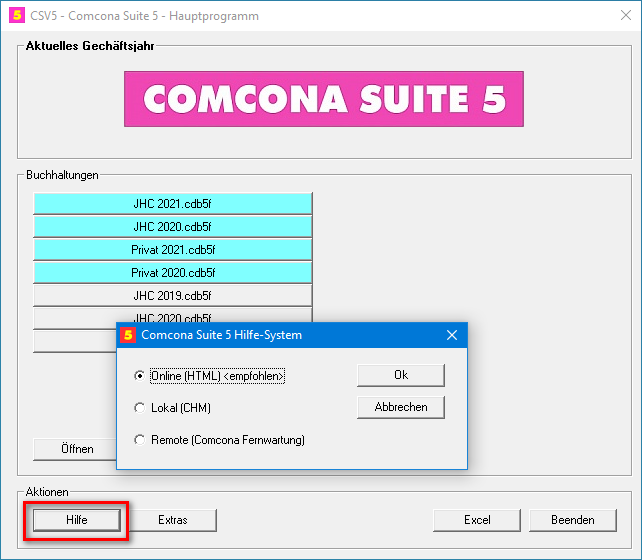The width and height of the screenshot is (642, 560).
Task: Choose the JHC 2019.cdb5f entry
Action: click(x=173, y=295)
